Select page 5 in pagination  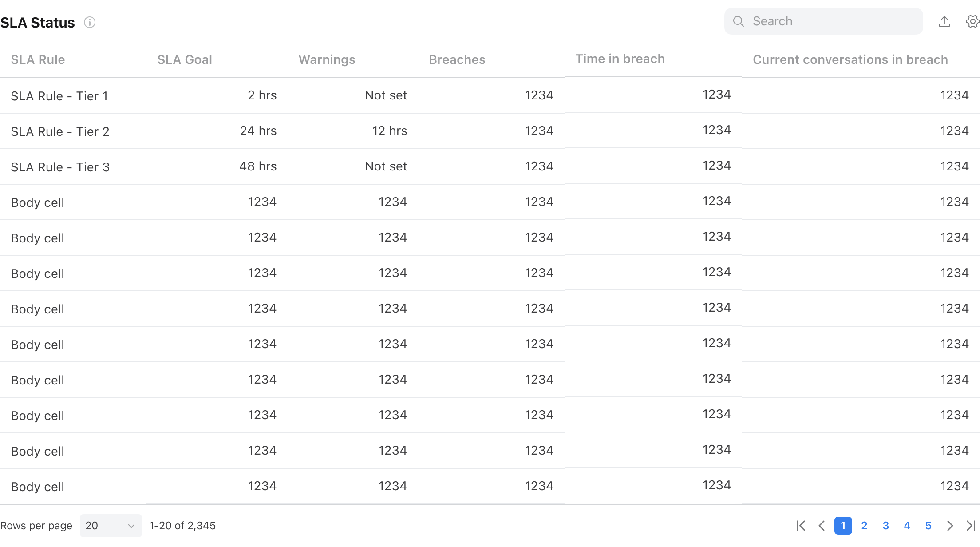click(928, 526)
